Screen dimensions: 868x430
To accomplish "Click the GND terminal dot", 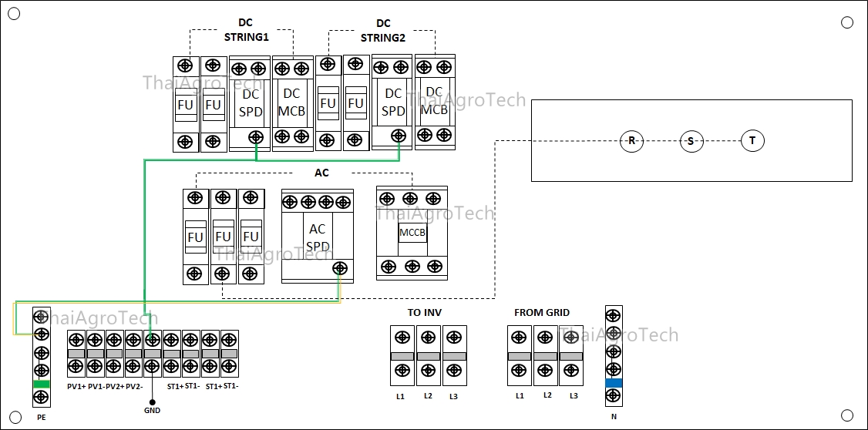I will pos(152,402).
